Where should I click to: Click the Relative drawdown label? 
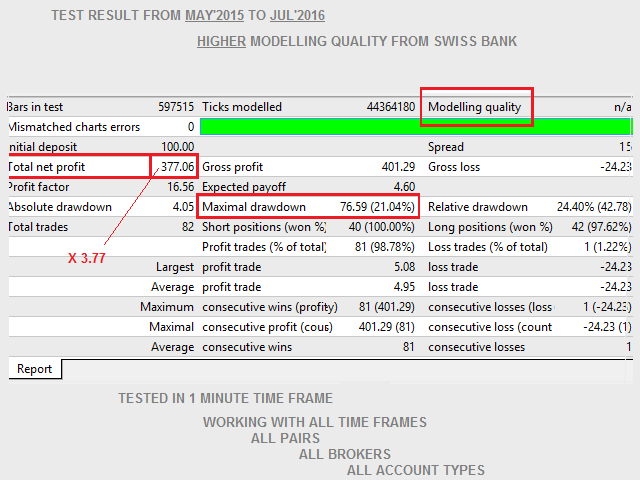[x=477, y=207]
